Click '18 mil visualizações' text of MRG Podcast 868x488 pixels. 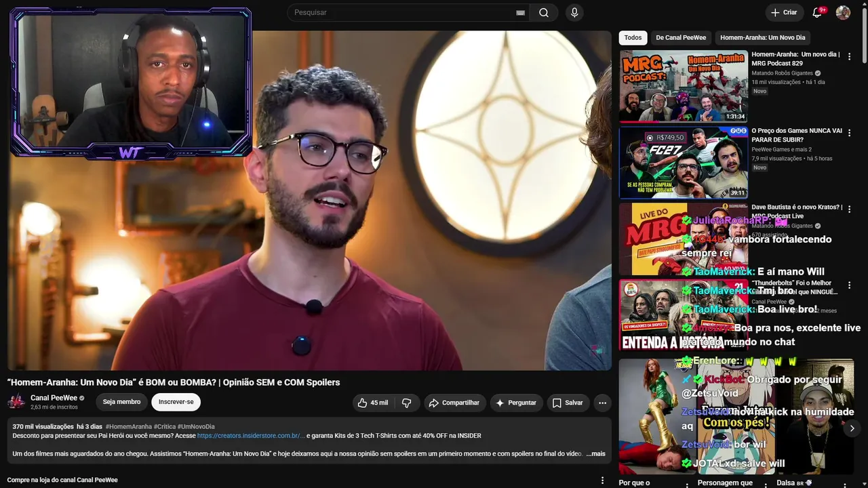(776, 82)
